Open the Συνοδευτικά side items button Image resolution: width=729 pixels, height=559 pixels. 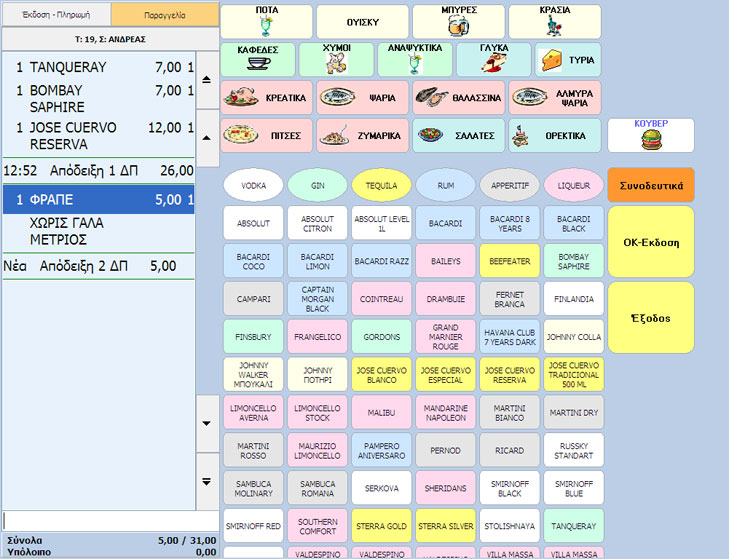tap(650, 185)
